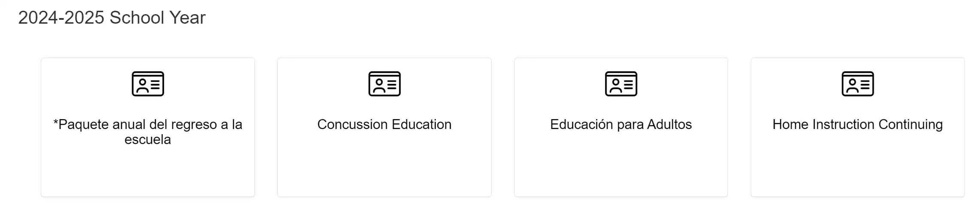Click blank area under 'escuela' in first card
This screenshot has width=980, height=209.
click(x=148, y=172)
